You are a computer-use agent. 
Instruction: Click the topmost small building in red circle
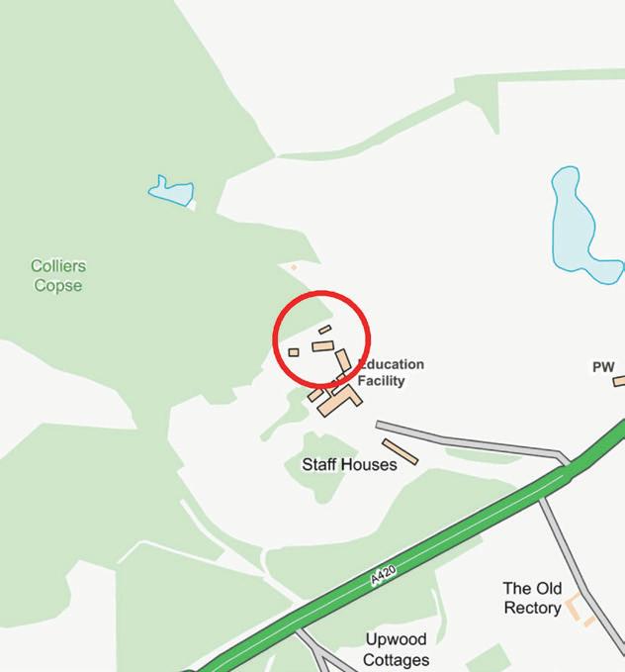[x=325, y=330]
